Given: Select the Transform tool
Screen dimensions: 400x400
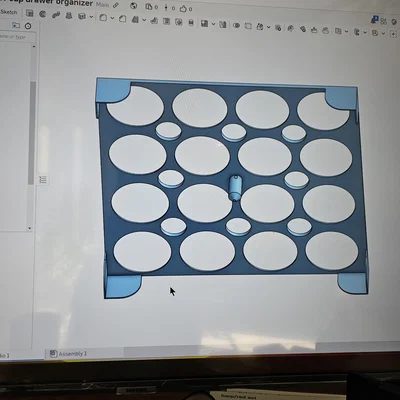Looking at the screenshot, I should click(260, 26).
